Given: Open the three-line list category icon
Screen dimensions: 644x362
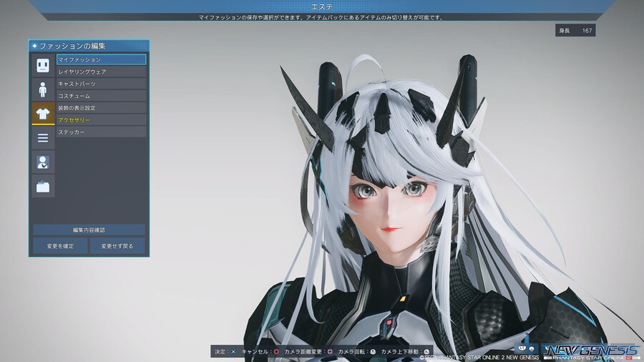Looking at the screenshot, I should (43, 138).
